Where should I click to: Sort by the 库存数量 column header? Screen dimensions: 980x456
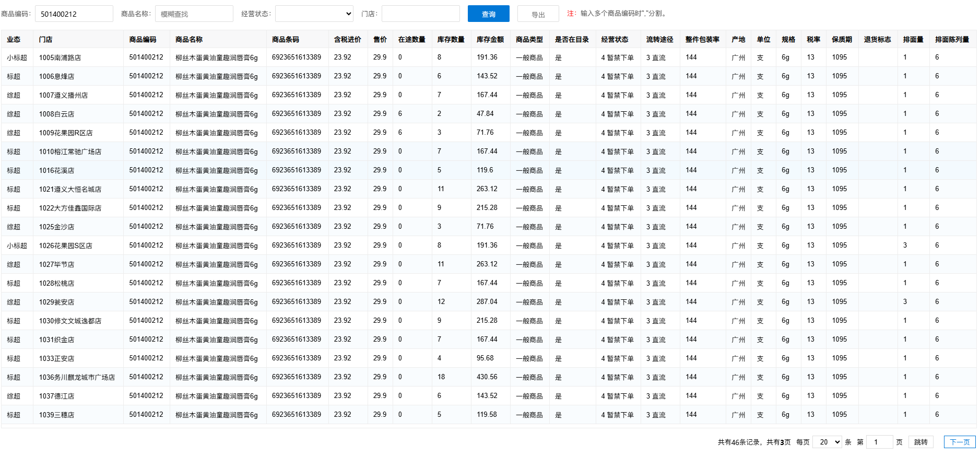451,40
